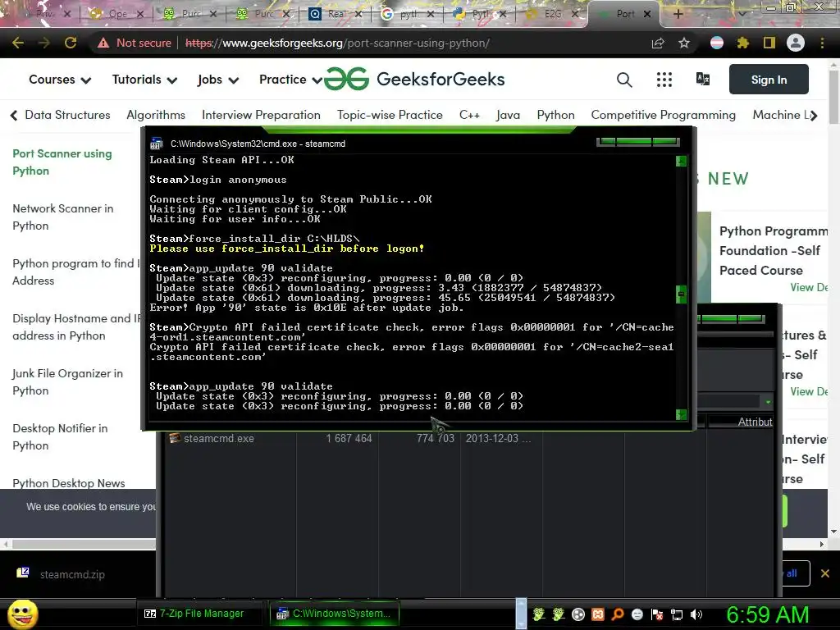Expand the Jobs dropdown
The height and width of the screenshot is (630, 840).
click(217, 80)
